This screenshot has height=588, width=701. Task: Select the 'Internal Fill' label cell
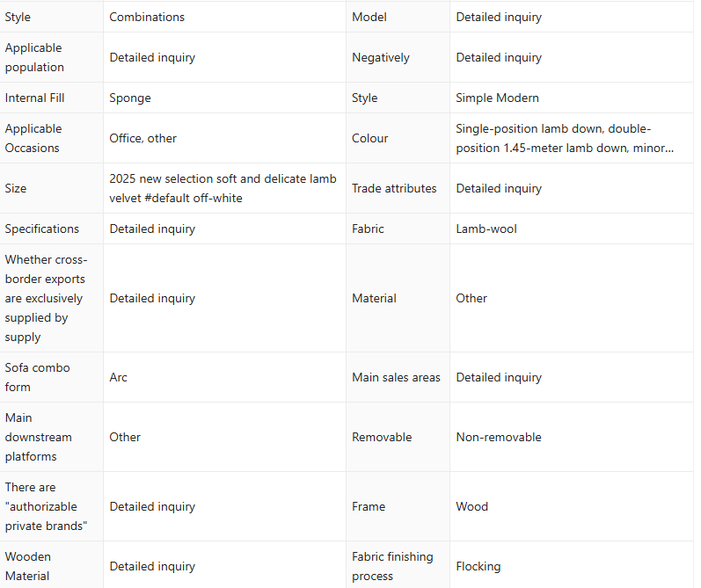coord(34,98)
